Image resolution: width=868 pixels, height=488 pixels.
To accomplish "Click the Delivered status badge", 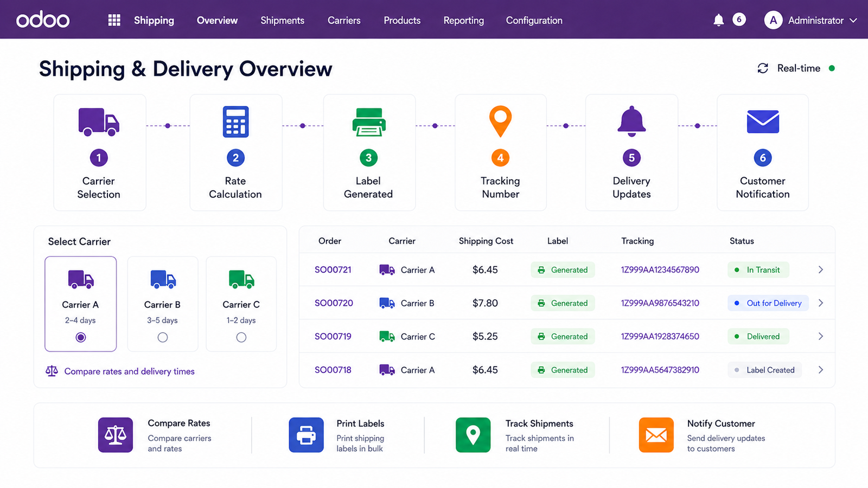I will 758,336.
